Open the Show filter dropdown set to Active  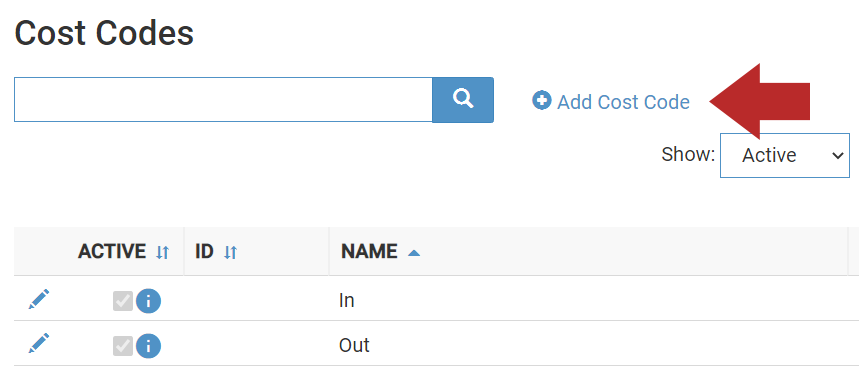784,155
